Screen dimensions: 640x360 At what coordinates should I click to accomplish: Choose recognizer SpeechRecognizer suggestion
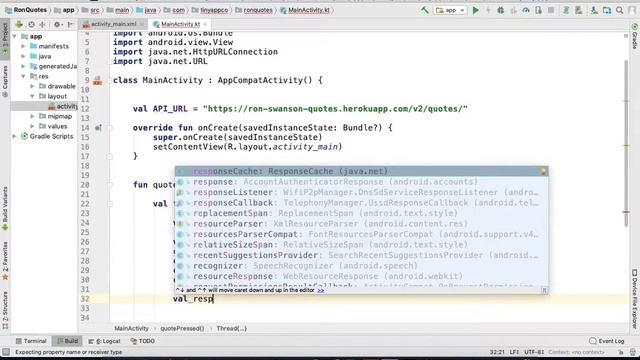(361, 266)
